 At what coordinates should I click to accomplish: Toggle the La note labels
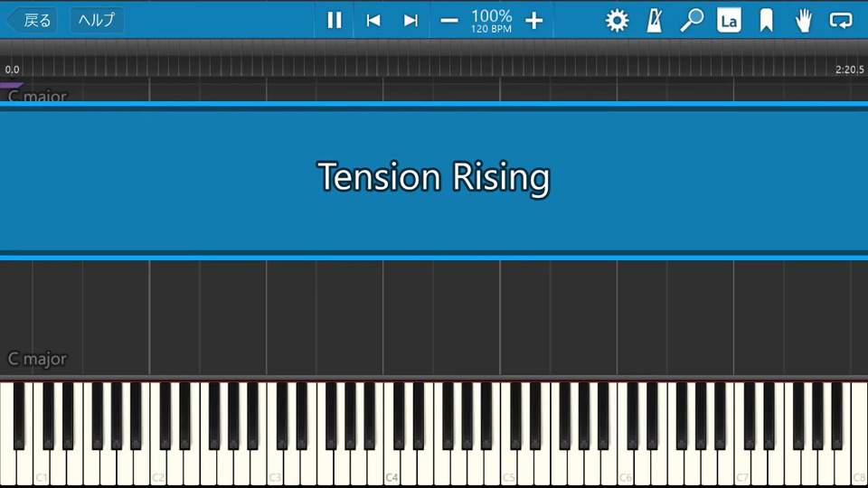729,21
